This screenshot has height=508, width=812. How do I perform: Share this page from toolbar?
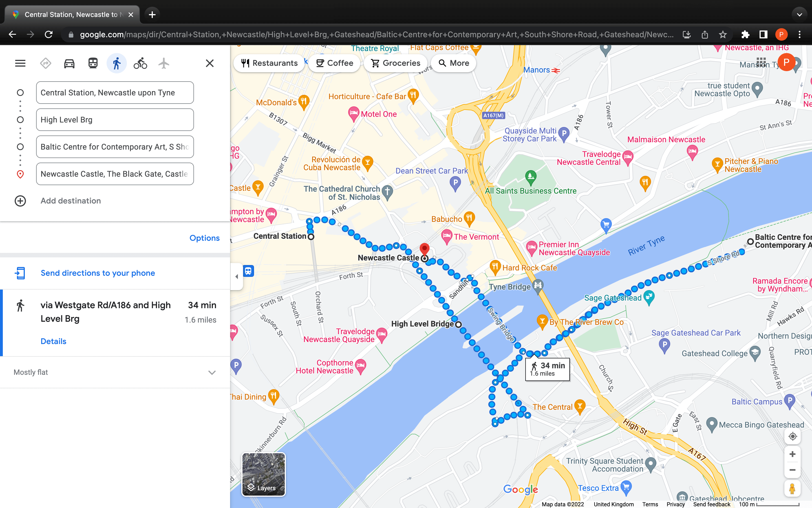705,34
